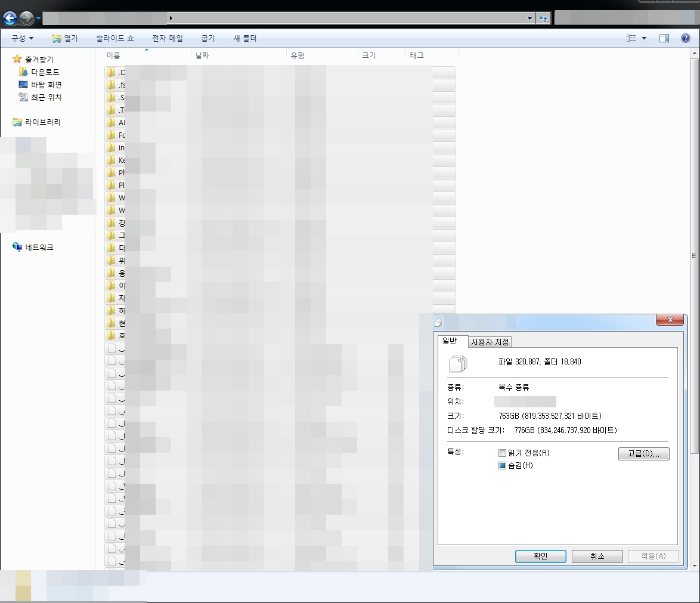The height and width of the screenshot is (603, 700).
Task: Click the multiple-files icon in properties
Action: coord(457,364)
